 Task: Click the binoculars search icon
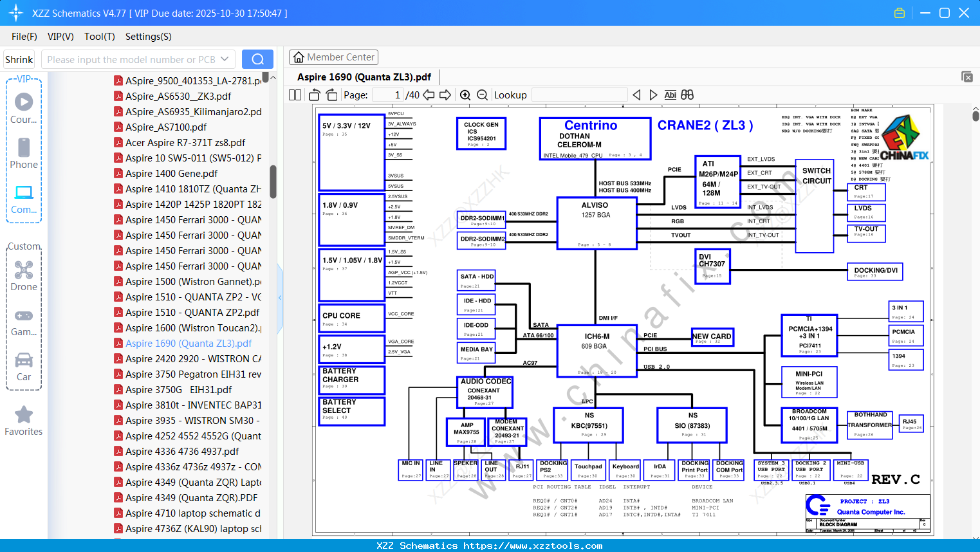[x=687, y=95]
